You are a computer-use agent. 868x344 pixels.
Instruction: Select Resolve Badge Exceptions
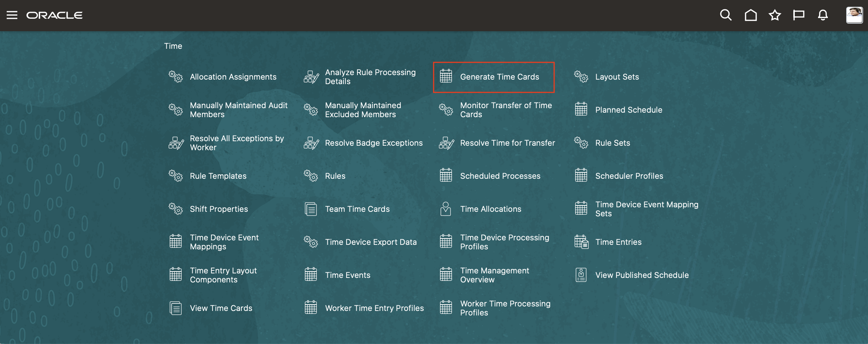[374, 143]
